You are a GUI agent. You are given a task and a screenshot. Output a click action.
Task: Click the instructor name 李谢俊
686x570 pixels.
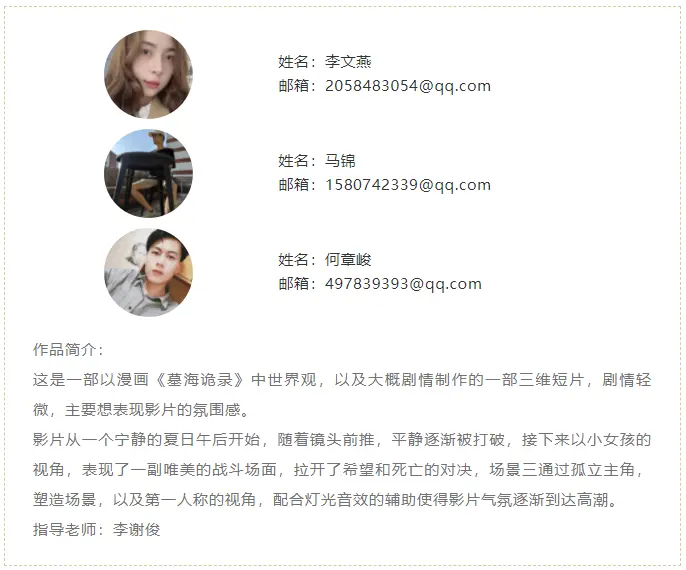136,530
